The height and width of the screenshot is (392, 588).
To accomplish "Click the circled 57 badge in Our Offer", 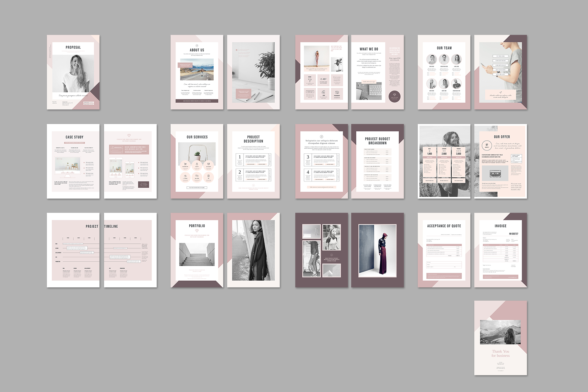I will [x=487, y=146].
